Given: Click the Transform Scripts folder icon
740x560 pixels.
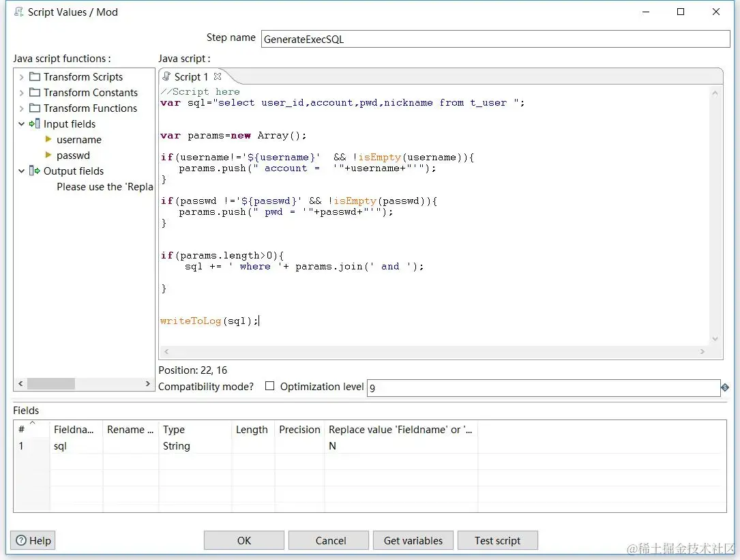Looking at the screenshot, I should [35, 76].
